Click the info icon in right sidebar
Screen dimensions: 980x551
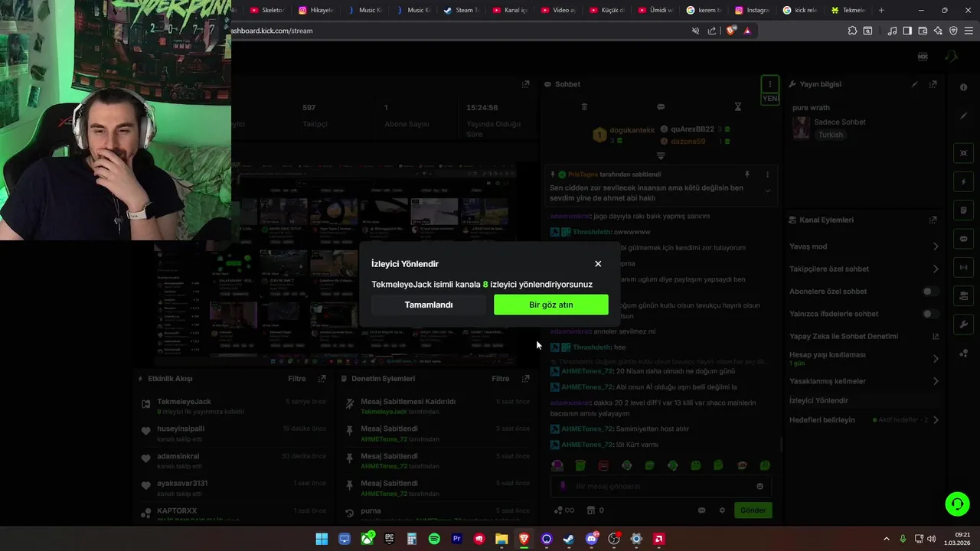coord(963,87)
